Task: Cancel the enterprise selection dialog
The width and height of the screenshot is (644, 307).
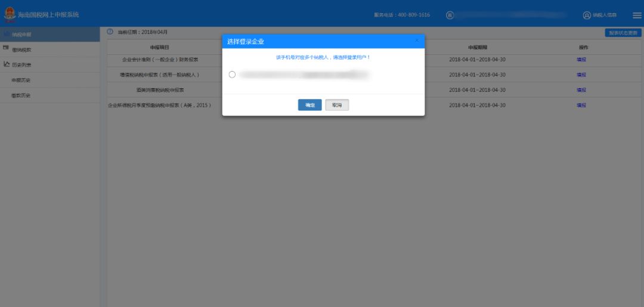Action: 337,105
